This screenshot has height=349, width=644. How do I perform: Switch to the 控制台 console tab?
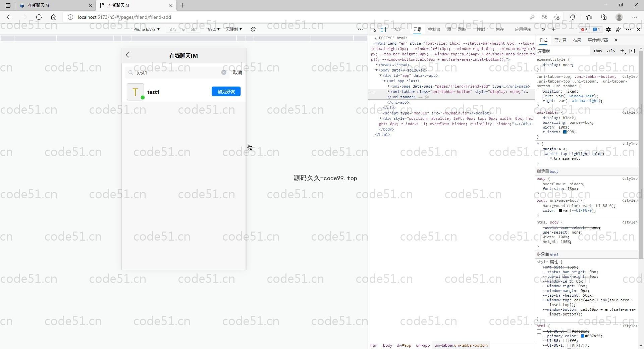pos(434,30)
